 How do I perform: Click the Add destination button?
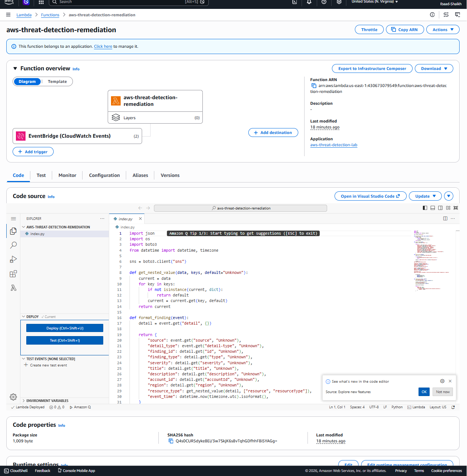click(x=273, y=133)
